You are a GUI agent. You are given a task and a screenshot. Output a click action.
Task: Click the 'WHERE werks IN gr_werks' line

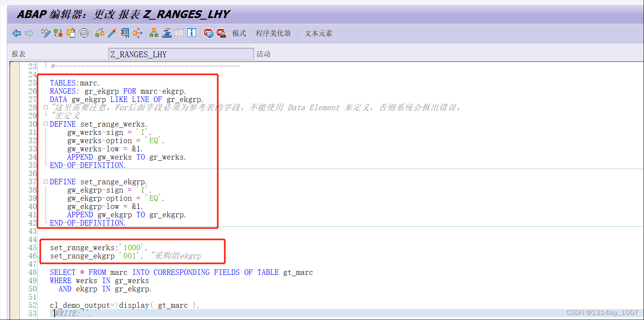pyautogui.click(x=99, y=280)
